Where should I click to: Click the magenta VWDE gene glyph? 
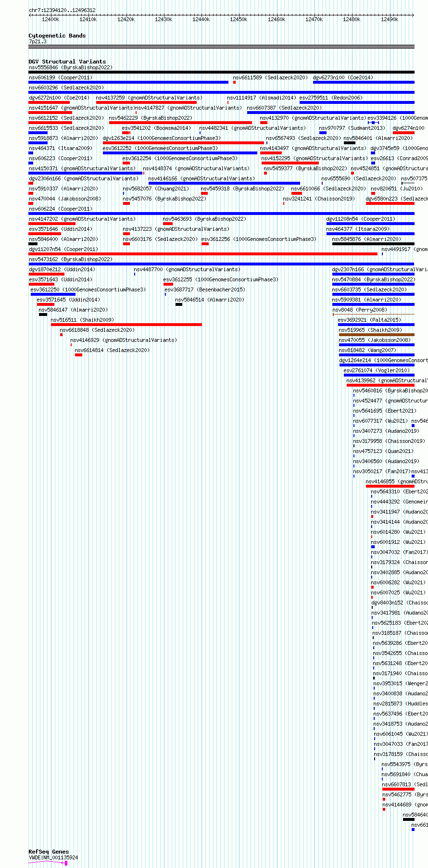[x=48, y=863]
